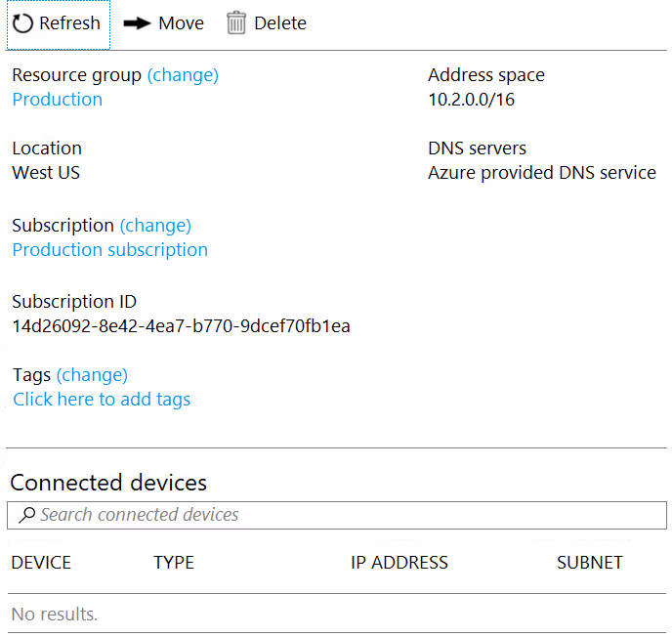Screen dimensions: 672x637
Task: Change the Subscription
Action: 155,226
